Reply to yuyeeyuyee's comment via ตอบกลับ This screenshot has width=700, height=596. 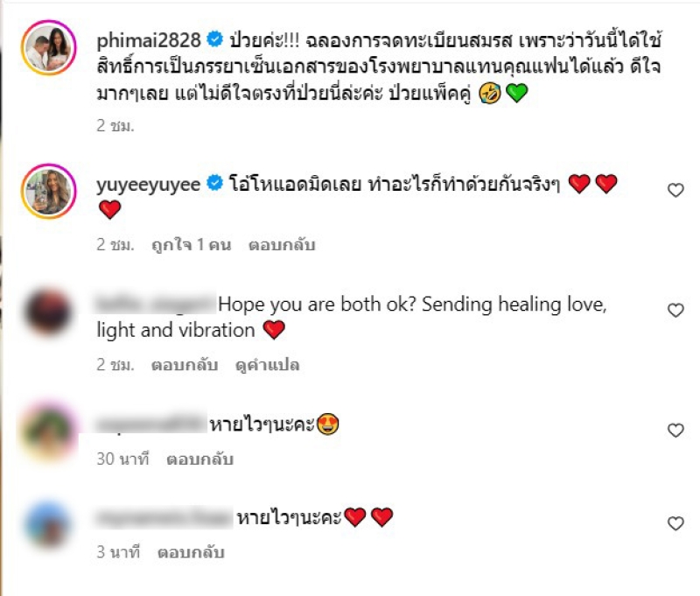click(282, 245)
